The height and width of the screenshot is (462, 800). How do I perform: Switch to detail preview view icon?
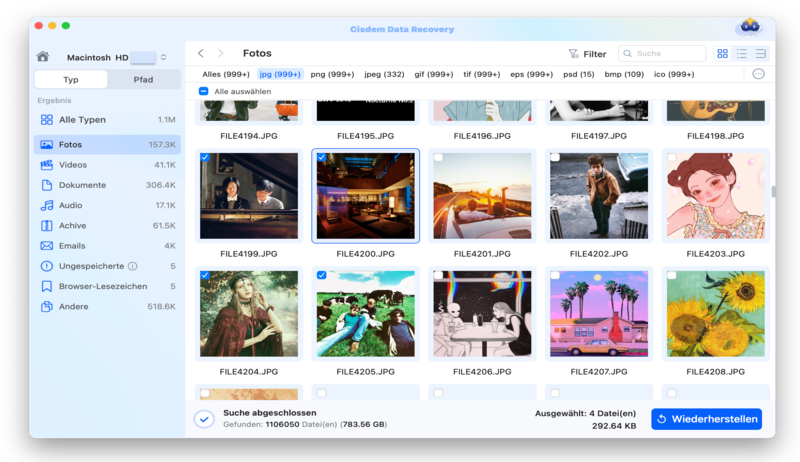coord(760,54)
